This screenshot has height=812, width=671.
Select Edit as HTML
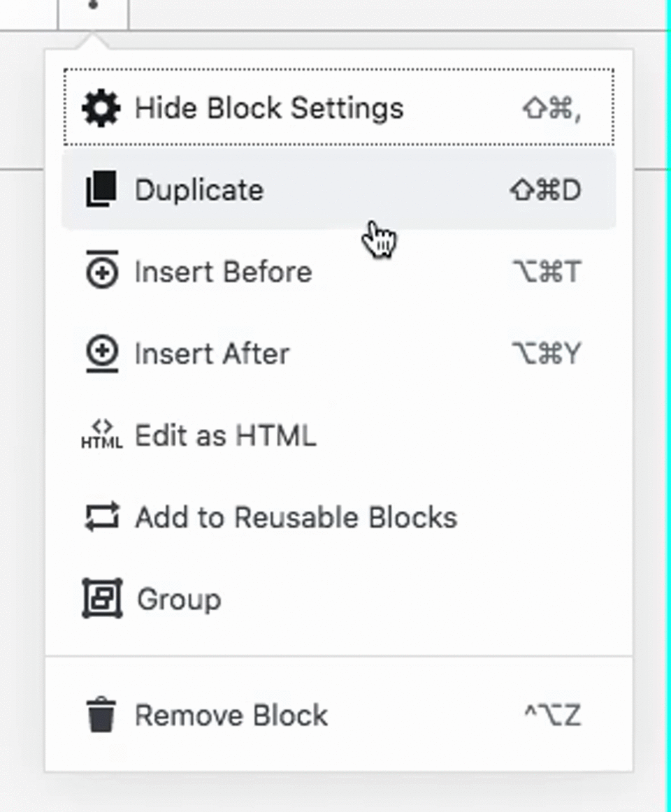click(x=225, y=435)
